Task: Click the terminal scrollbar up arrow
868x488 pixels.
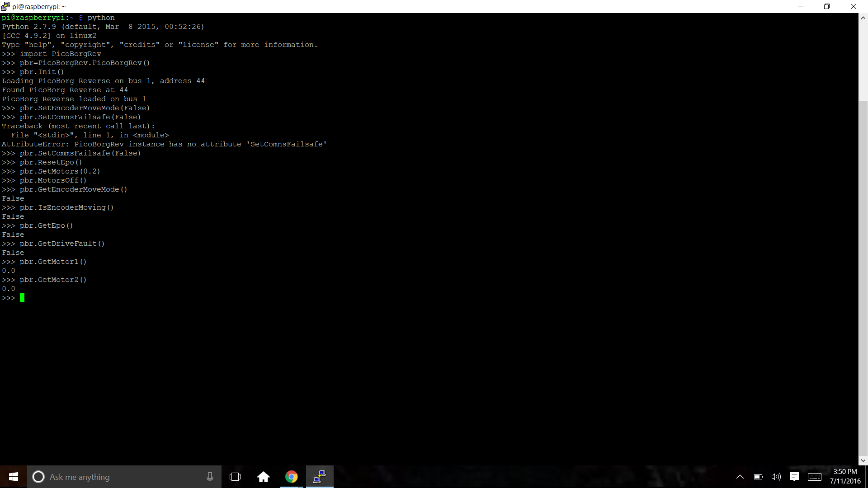Action: pyautogui.click(x=863, y=18)
